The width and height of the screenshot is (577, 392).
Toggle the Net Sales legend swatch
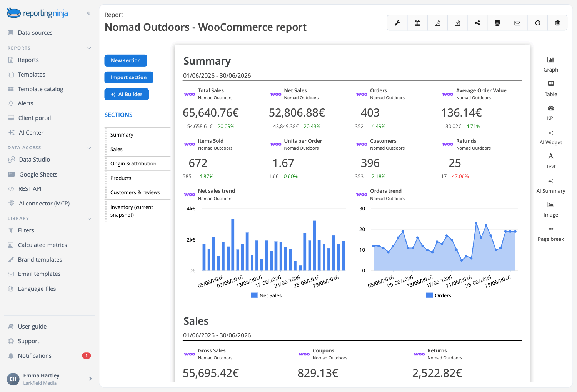(254, 295)
